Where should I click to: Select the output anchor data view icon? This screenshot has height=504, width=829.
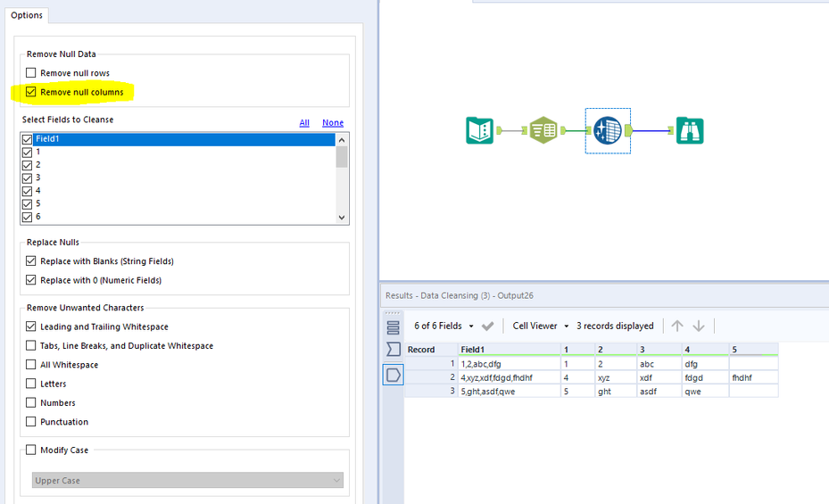(x=393, y=375)
